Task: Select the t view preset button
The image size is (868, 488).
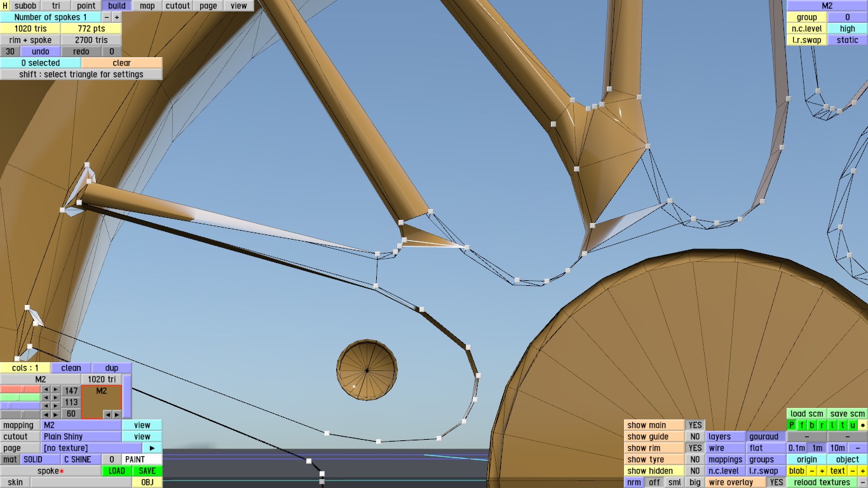Action: click(843, 425)
